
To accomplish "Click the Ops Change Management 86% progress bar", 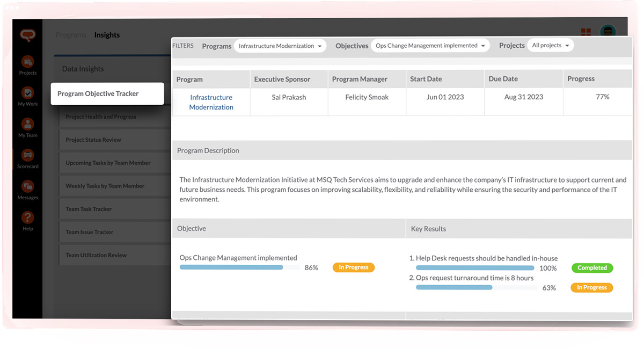I will (x=240, y=267).
